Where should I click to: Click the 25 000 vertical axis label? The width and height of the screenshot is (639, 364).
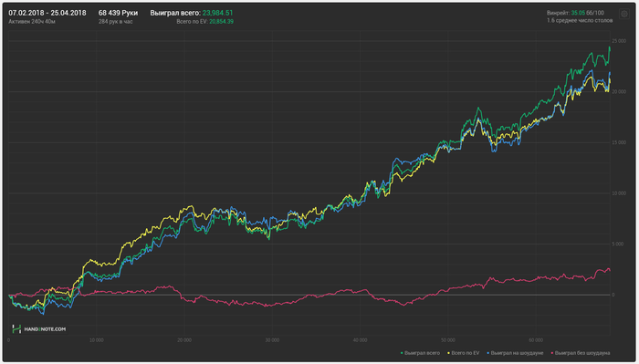(619, 41)
